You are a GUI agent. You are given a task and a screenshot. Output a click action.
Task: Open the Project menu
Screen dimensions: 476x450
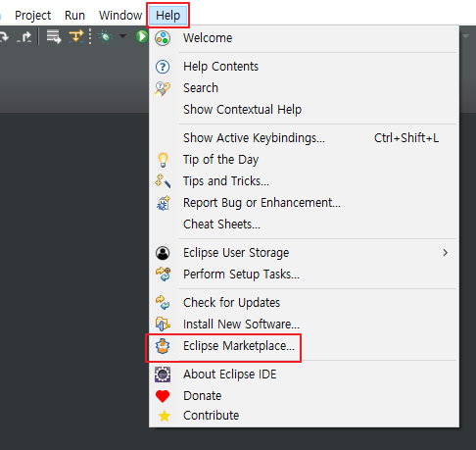pyautogui.click(x=33, y=16)
